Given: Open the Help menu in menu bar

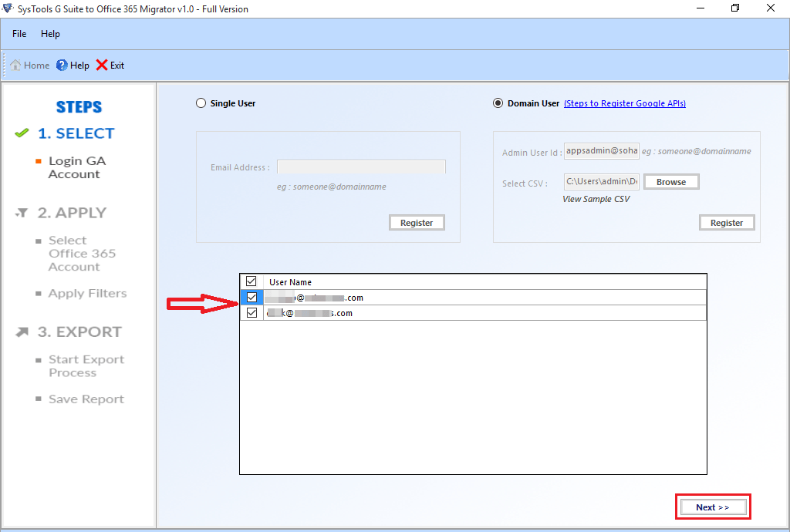Looking at the screenshot, I should [50, 34].
